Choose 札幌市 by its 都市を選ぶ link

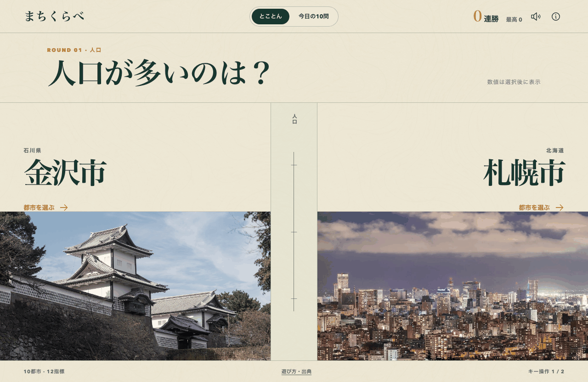[534, 208]
